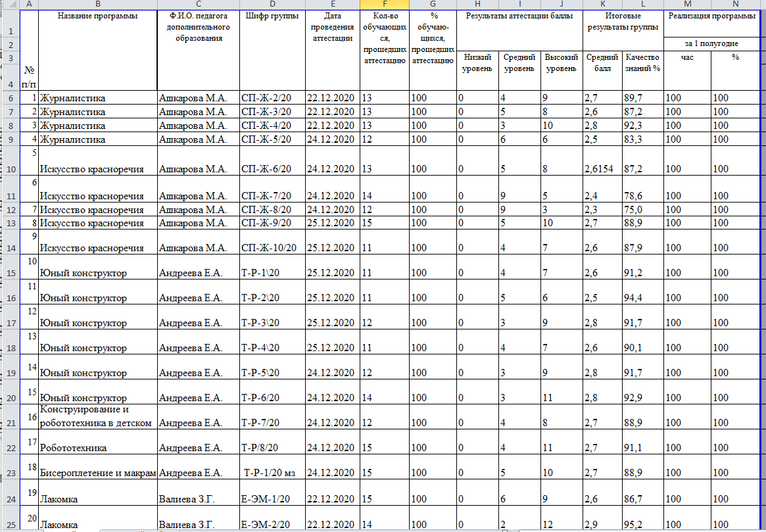Select group code cell Т-Р-1/20 мз

(272, 466)
